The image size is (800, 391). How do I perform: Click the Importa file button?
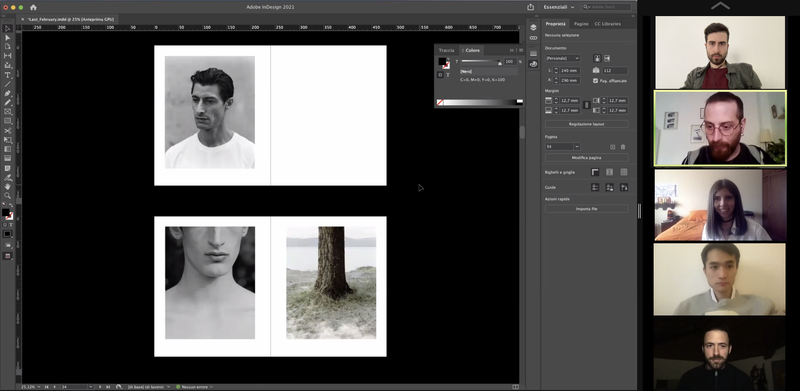click(586, 209)
